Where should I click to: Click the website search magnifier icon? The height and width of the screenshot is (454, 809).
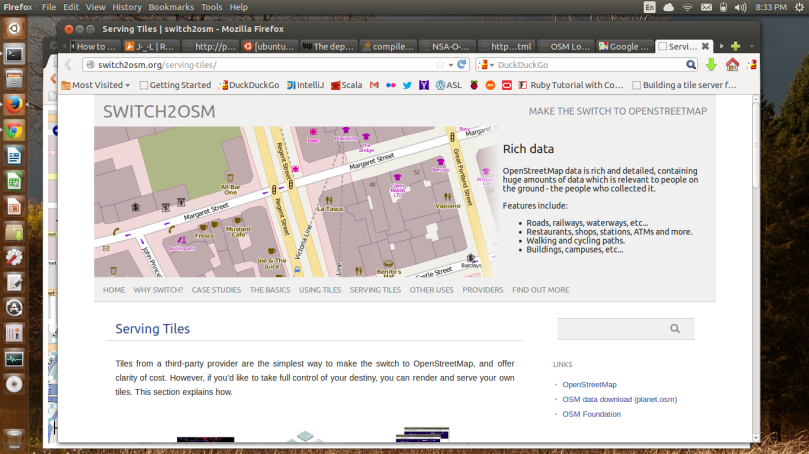(675, 329)
